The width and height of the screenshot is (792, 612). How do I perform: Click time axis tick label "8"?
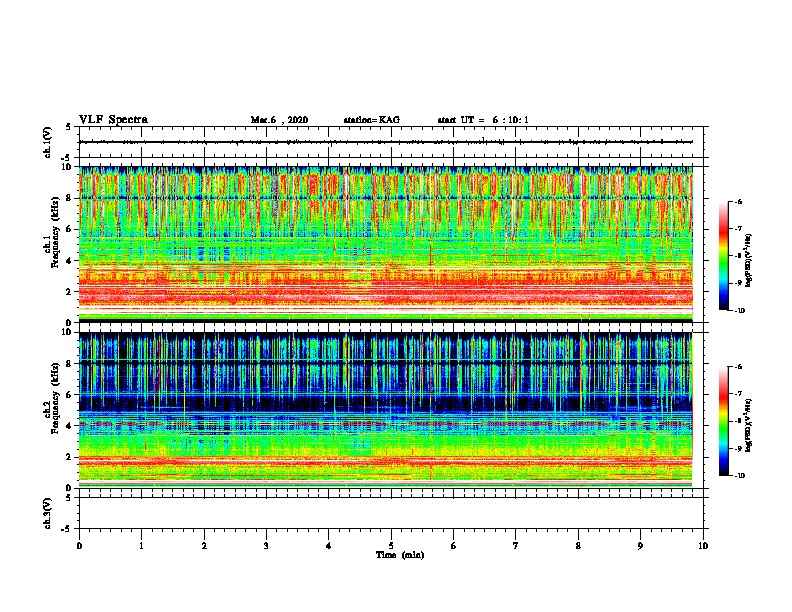coord(578,546)
